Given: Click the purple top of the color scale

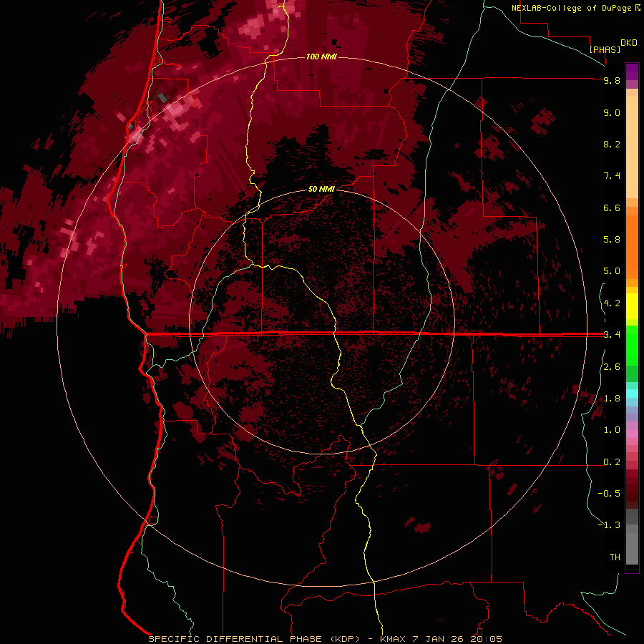Looking at the screenshot, I should pos(632,72).
